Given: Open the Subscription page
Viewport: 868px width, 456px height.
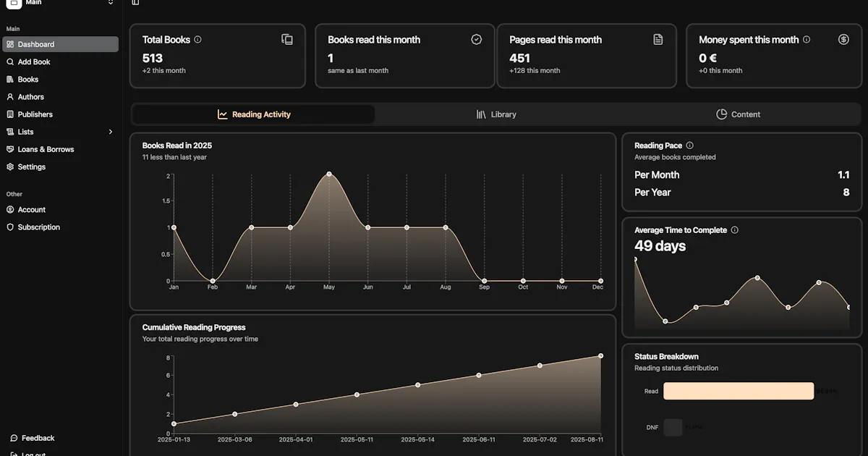Looking at the screenshot, I should (60, 227).
